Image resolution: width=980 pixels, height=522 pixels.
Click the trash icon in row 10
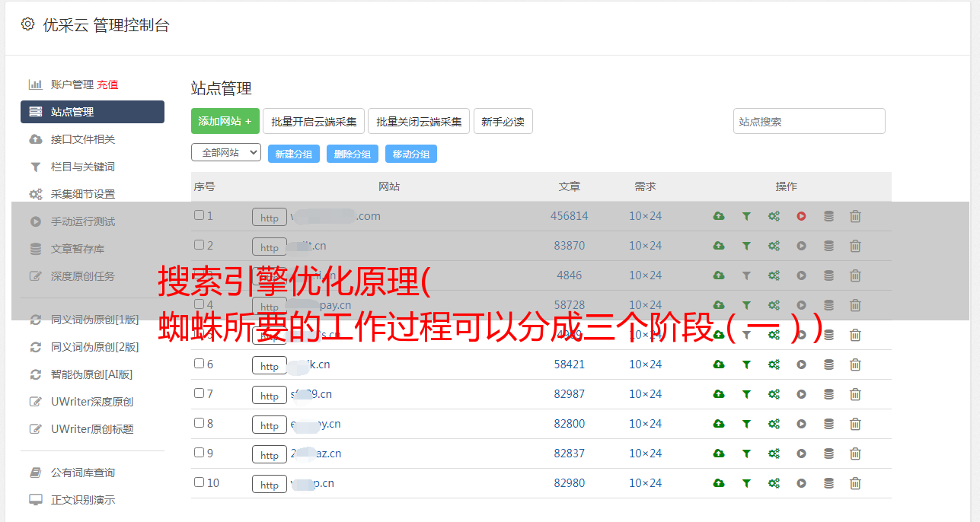855,483
